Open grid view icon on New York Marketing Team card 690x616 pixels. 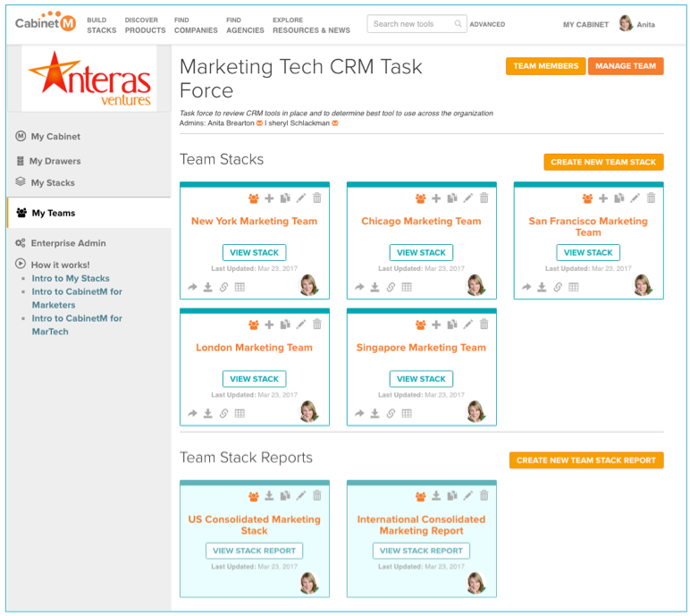(240, 288)
